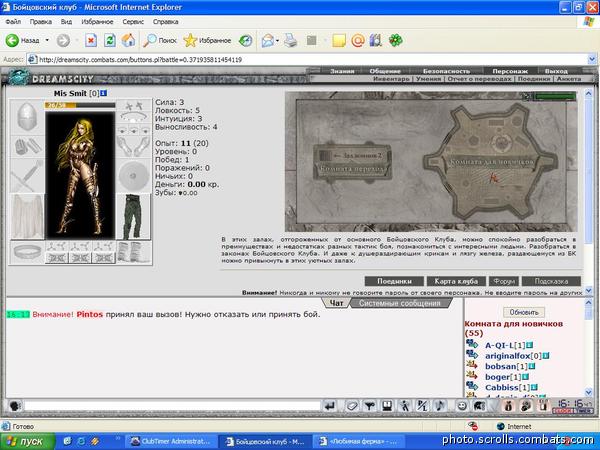Image resolution: width=600 pixels, height=450 pixels.
Task: Open the Поиск search toolbar button
Action: 160,40
